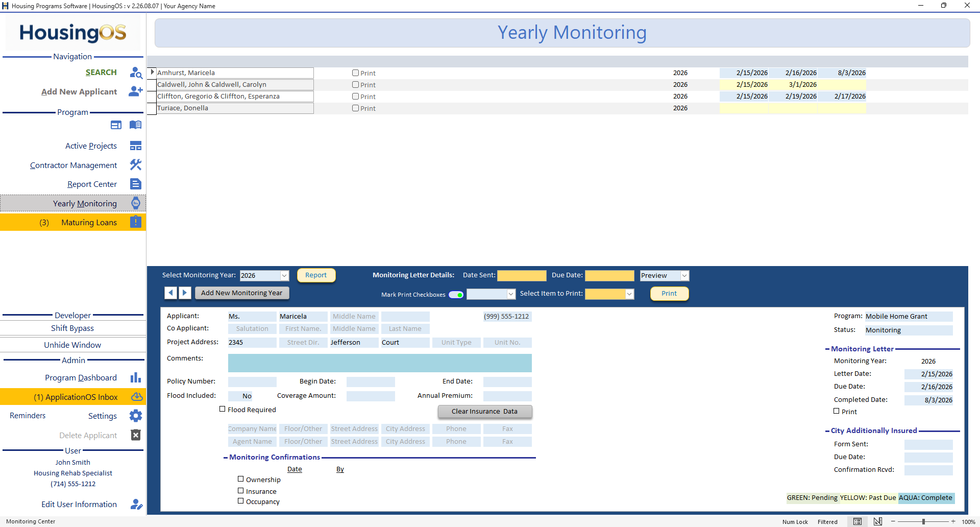The width and height of the screenshot is (980, 527).
Task: Click the Add New Applicant person icon
Action: click(136, 91)
